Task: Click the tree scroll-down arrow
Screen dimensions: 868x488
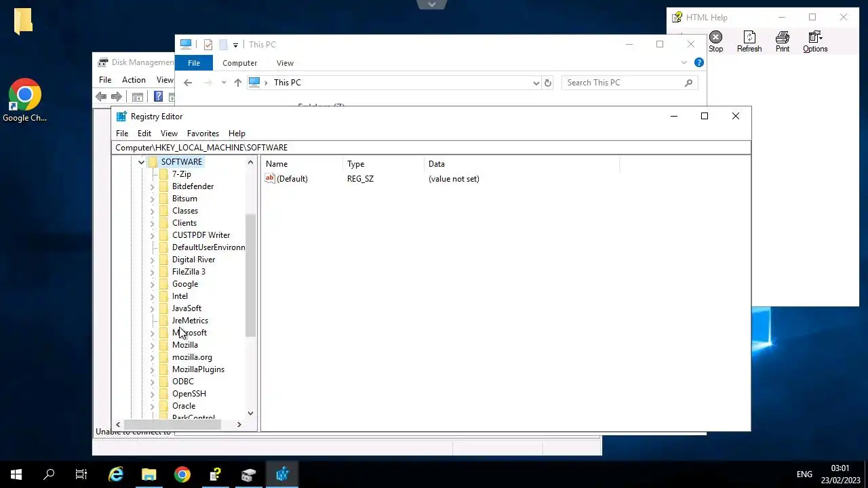Action: (x=250, y=413)
